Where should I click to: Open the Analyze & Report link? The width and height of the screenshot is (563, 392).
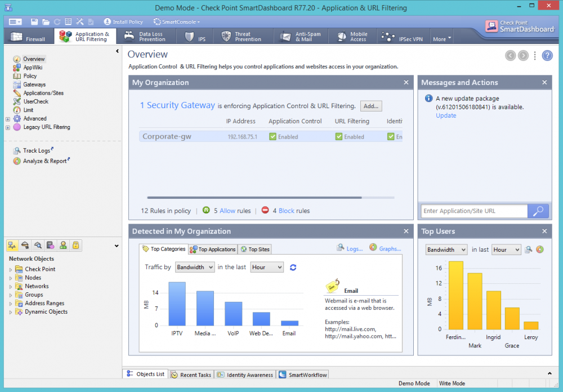[44, 161]
